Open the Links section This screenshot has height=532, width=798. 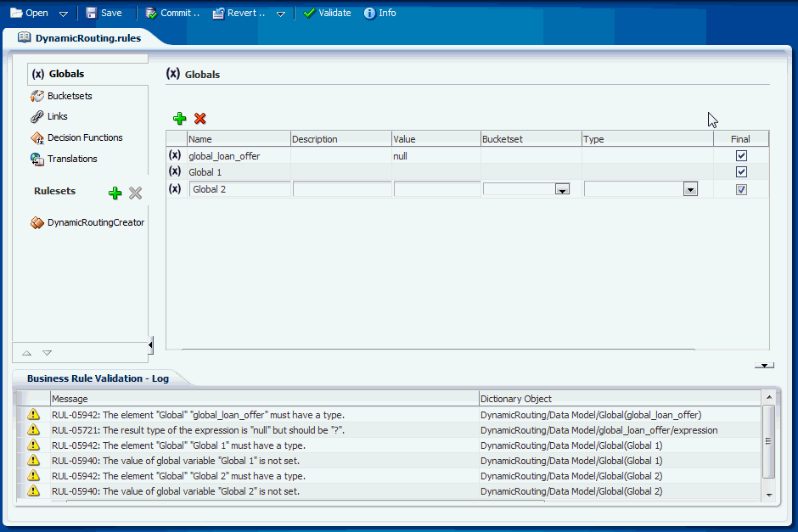pos(58,116)
